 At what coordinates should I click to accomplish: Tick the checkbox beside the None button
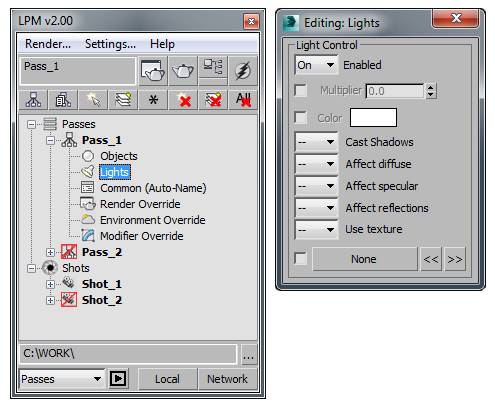coord(301,259)
